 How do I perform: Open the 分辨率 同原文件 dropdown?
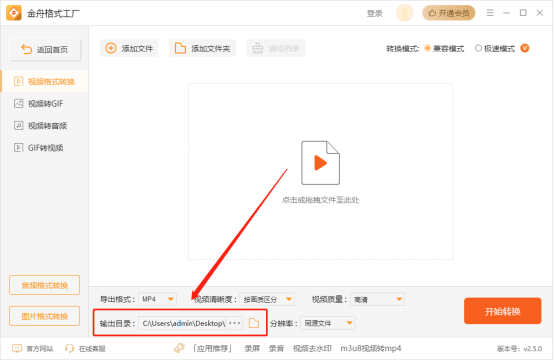click(328, 323)
